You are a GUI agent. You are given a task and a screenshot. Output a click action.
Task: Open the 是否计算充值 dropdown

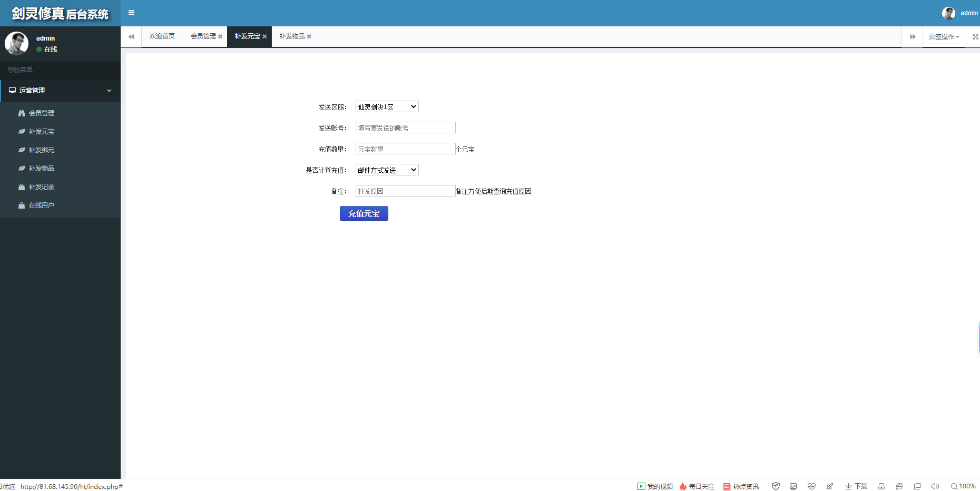[x=387, y=170]
